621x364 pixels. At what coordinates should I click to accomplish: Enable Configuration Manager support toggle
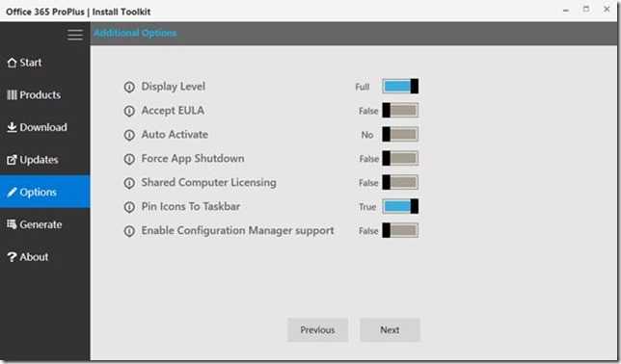click(x=400, y=231)
